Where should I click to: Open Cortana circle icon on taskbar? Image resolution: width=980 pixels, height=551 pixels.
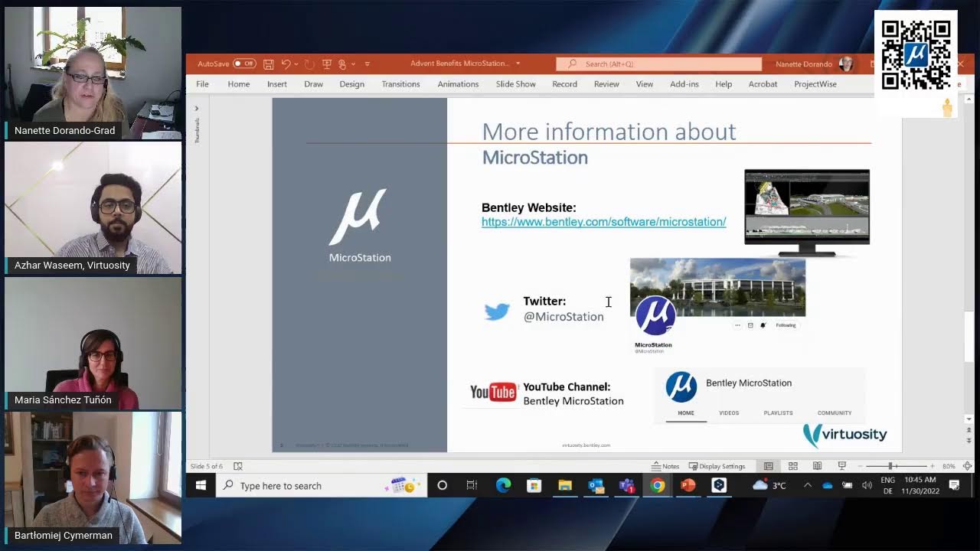(x=442, y=485)
